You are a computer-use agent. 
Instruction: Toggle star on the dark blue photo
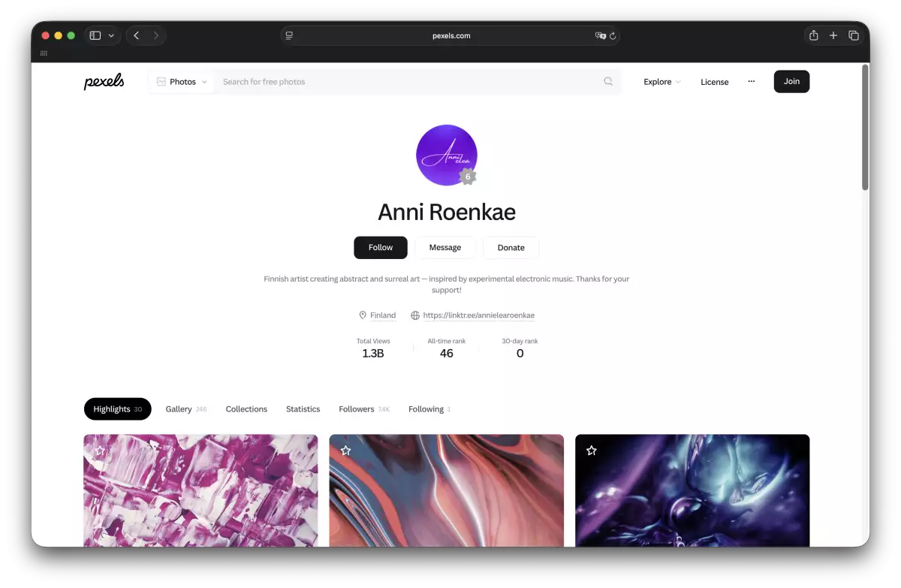click(x=592, y=451)
